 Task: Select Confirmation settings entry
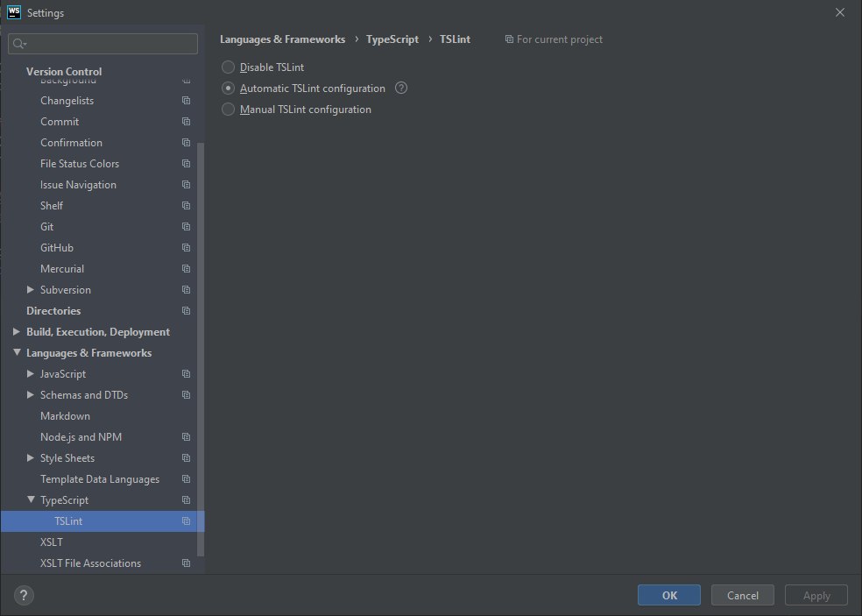pos(72,143)
